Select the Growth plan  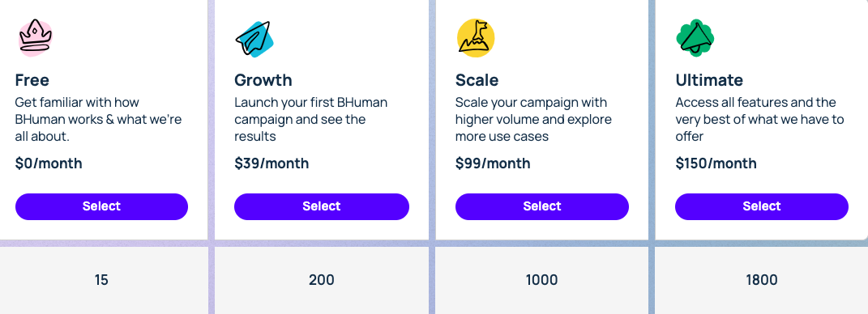point(322,206)
